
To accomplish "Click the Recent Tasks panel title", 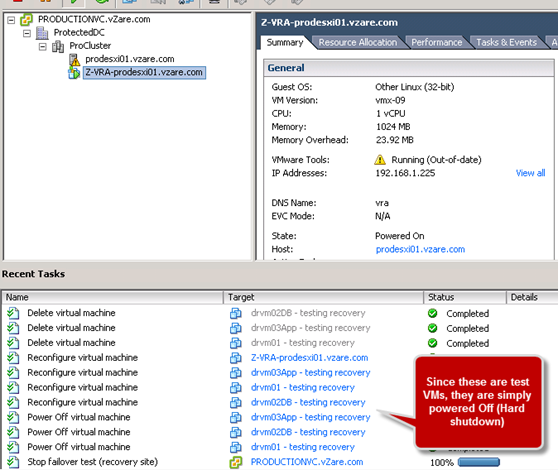I will (x=33, y=274).
